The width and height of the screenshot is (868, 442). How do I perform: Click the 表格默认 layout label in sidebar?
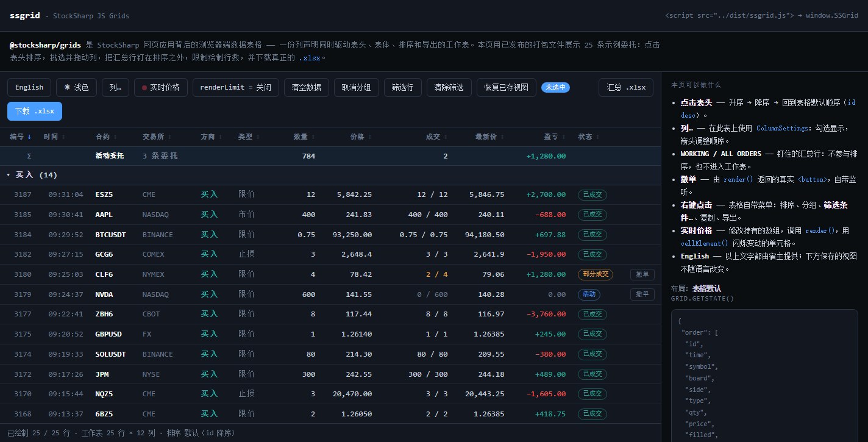coord(706,288)
